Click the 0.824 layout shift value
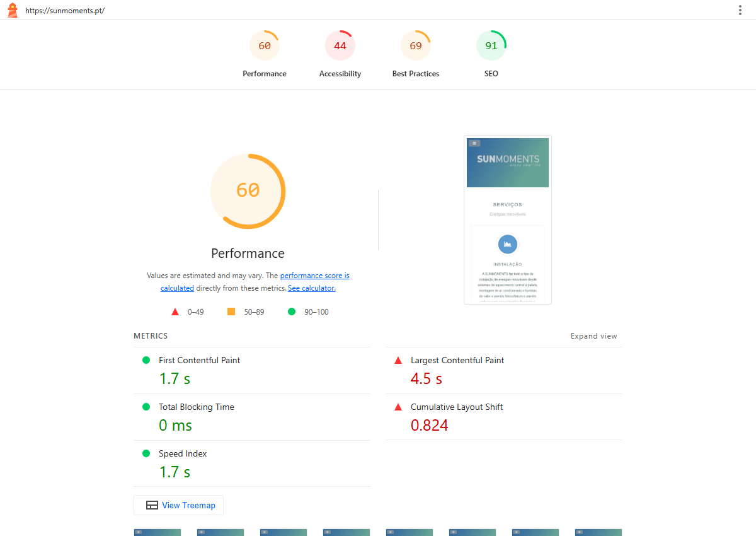 click(x=430, y=425)
